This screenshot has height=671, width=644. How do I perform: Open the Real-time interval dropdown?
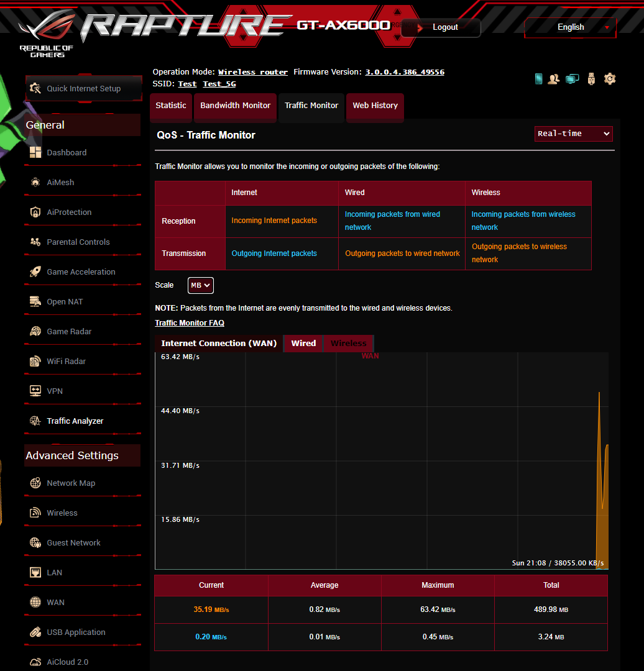coord(573,134)
